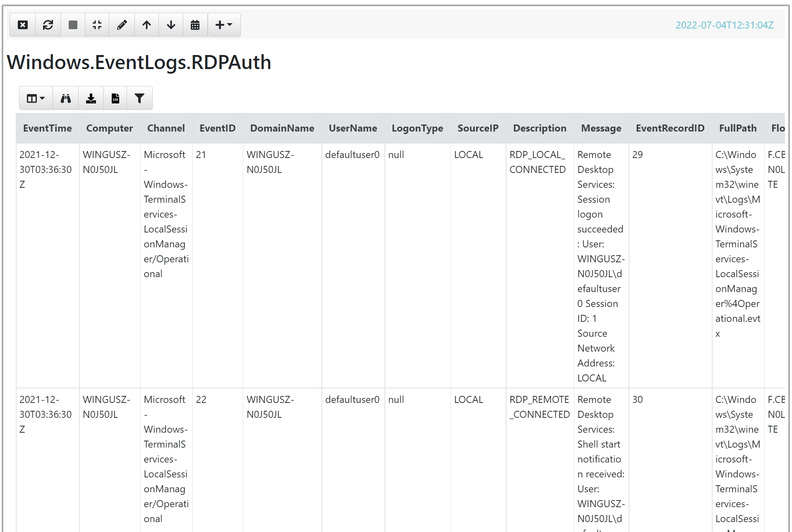
Task: Click the delete cell X icon
Action: tap(23, 25)
